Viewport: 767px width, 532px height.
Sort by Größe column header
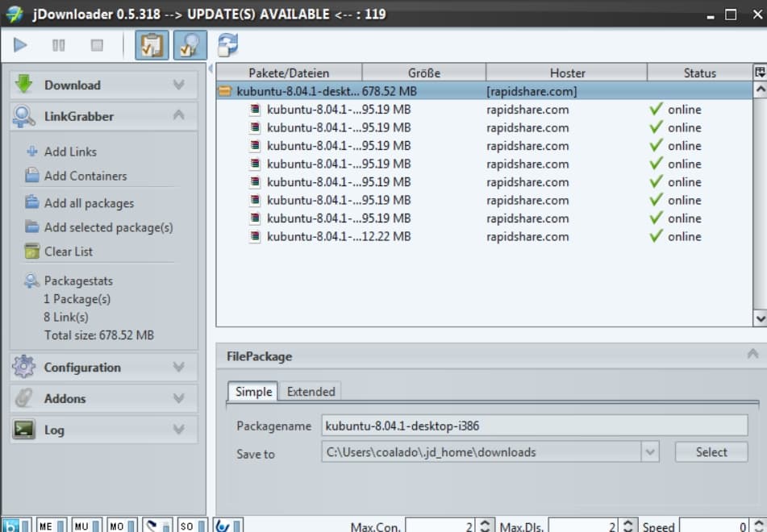coord(424,73)
